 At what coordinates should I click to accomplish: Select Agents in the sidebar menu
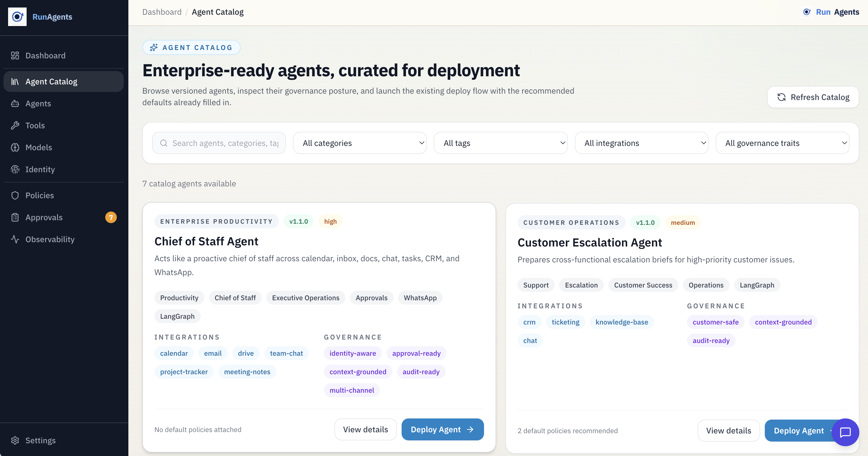[38, 103]
